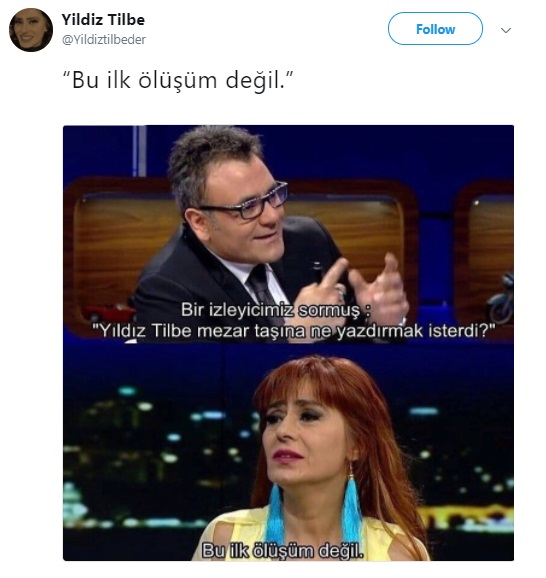The height and width of the screenshot is (578, 546).
Task: Click the red toy car on the shelf
Action: pos(109,314)
